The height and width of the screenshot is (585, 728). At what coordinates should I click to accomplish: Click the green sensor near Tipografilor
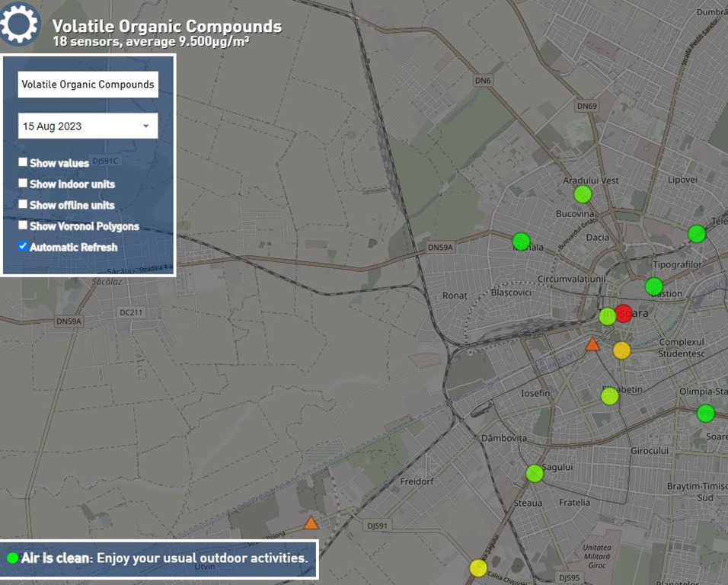click(654, 286)
